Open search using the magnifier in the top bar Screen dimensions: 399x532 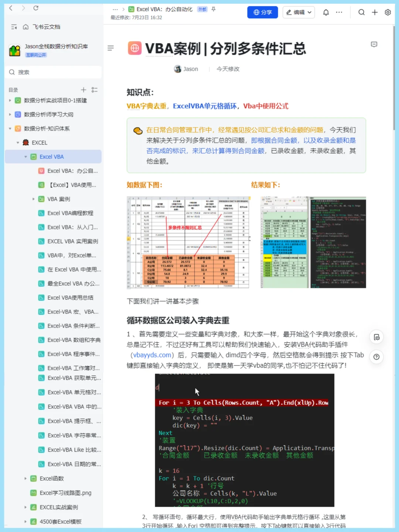pos(361,12)
